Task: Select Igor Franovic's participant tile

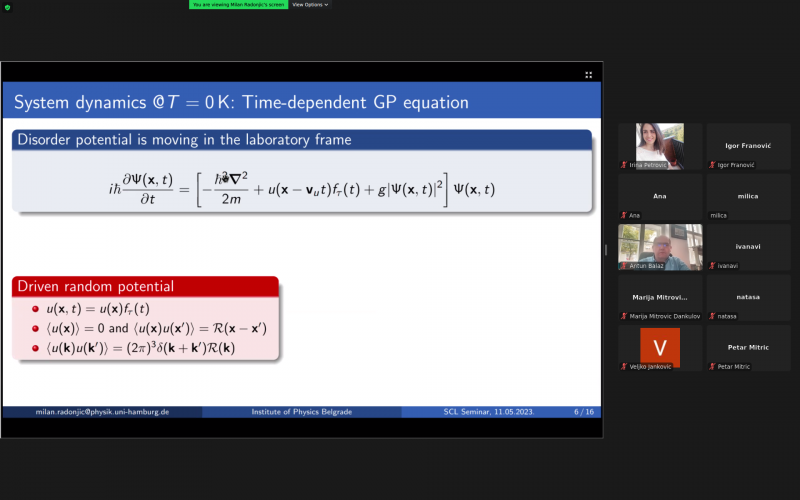Action: (748, 146)
